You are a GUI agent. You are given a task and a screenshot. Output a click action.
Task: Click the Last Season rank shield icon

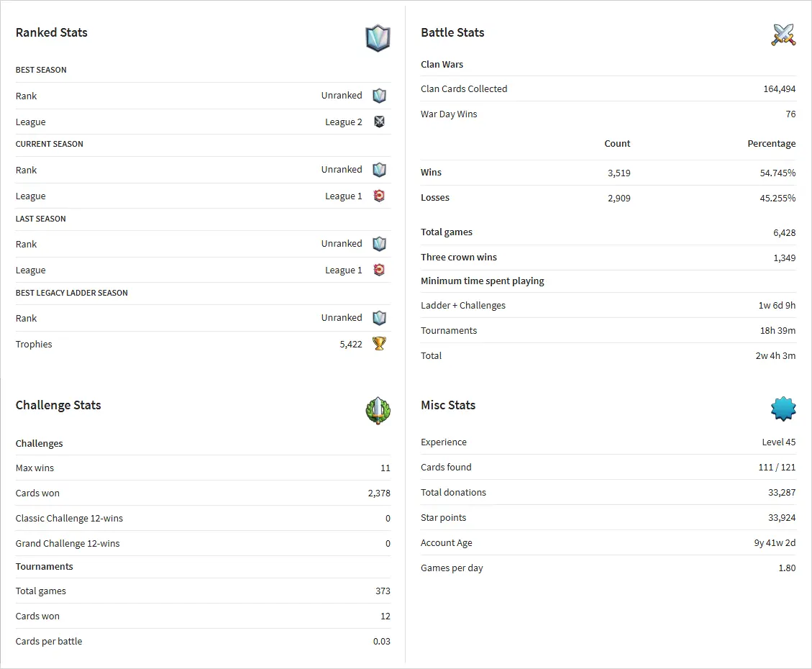(380, 244)
